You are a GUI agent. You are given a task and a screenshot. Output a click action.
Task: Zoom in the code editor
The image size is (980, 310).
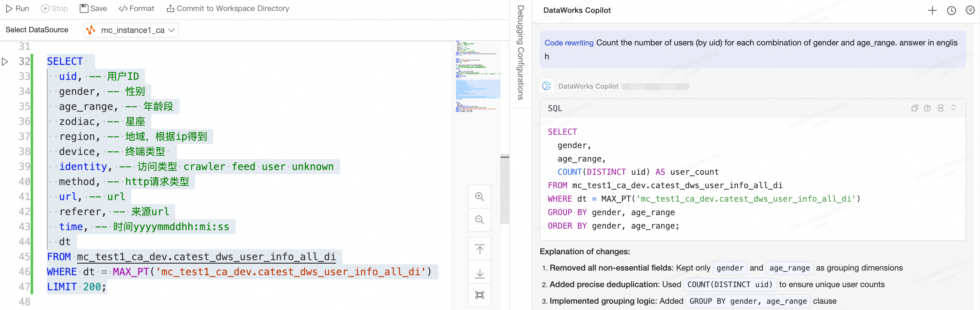pos(479,197)
